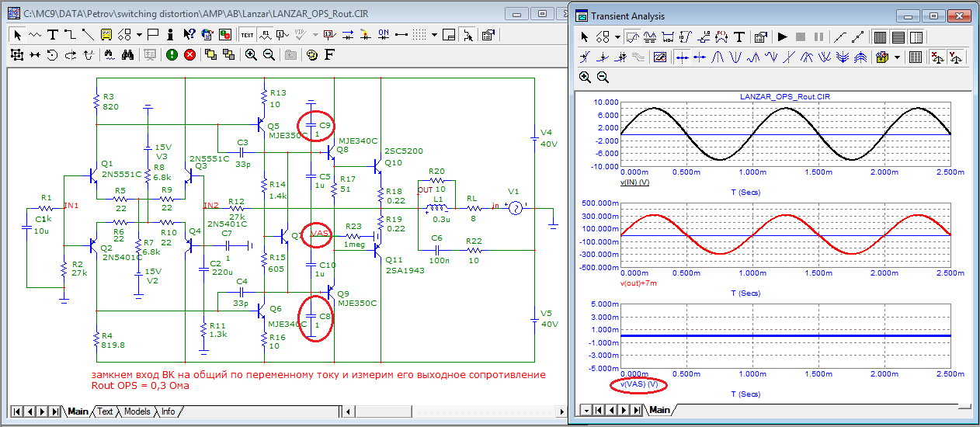Screen dimensions: 980x427
Task: Click the Valley cursor function icon
Action: [x=735, y=57]
